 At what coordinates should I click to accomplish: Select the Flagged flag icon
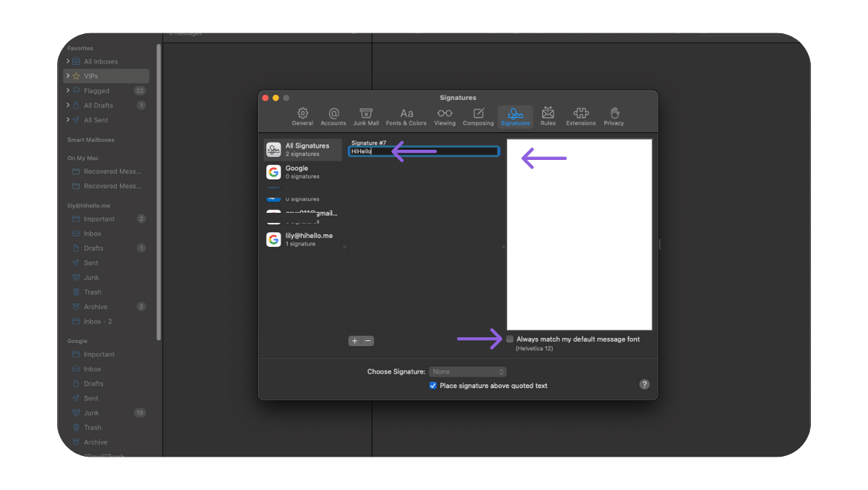click(77, 90)
